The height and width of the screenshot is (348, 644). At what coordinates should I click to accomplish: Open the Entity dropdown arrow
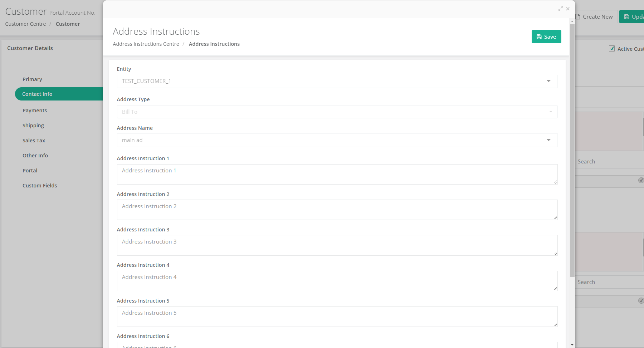pyautogui.click(x=548, y=81)
